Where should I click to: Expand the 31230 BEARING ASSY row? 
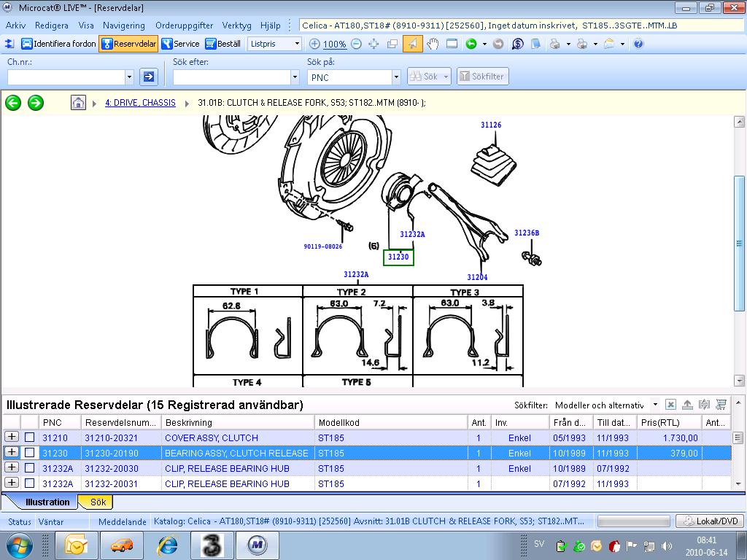tap(12, 452)
